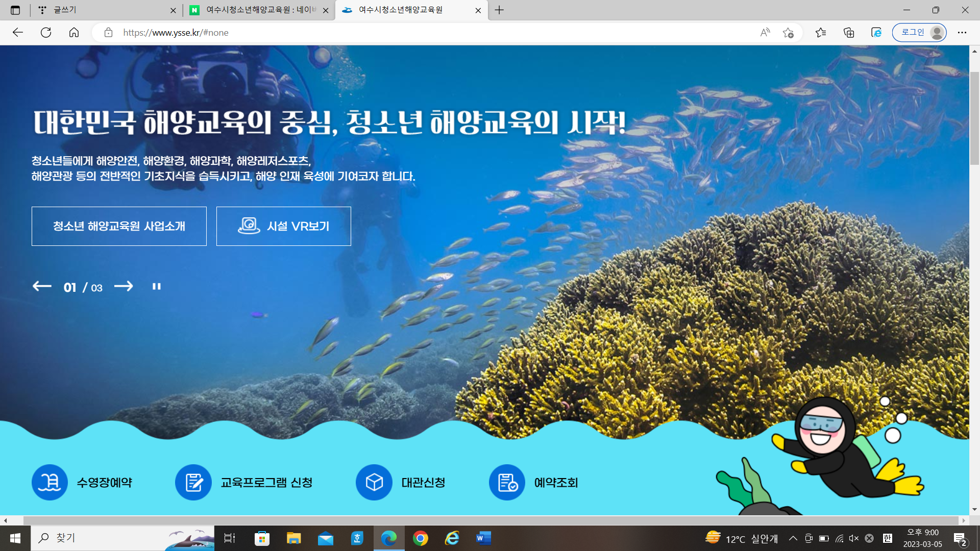Viewport: 980px width, 551px height.
Task: Open Internet Explorer from the taskbar
Action: pos(452,538)
